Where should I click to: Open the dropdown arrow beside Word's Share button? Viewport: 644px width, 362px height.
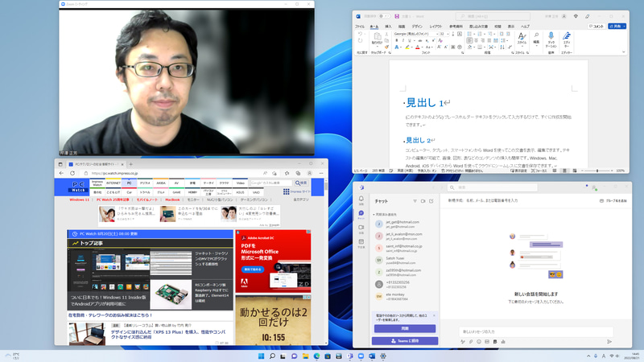(625, 27)
